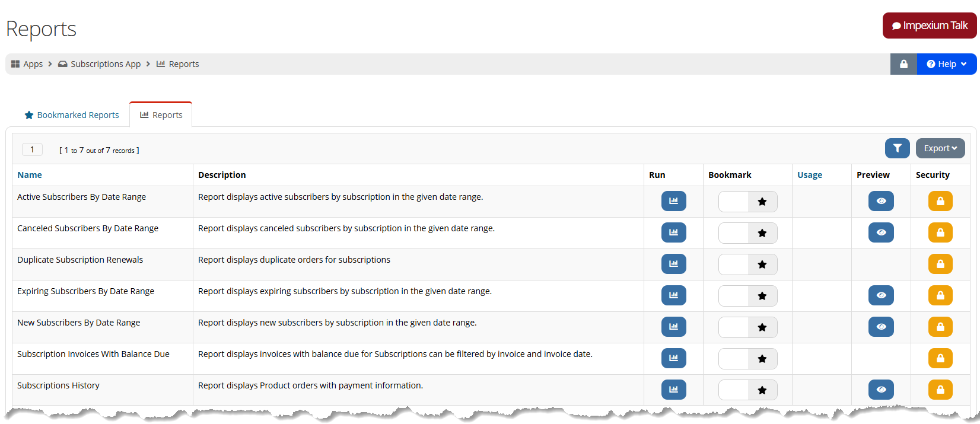Switch to the Bookmarked Reports tab
The image size is (980, 424).
[72, 115]
